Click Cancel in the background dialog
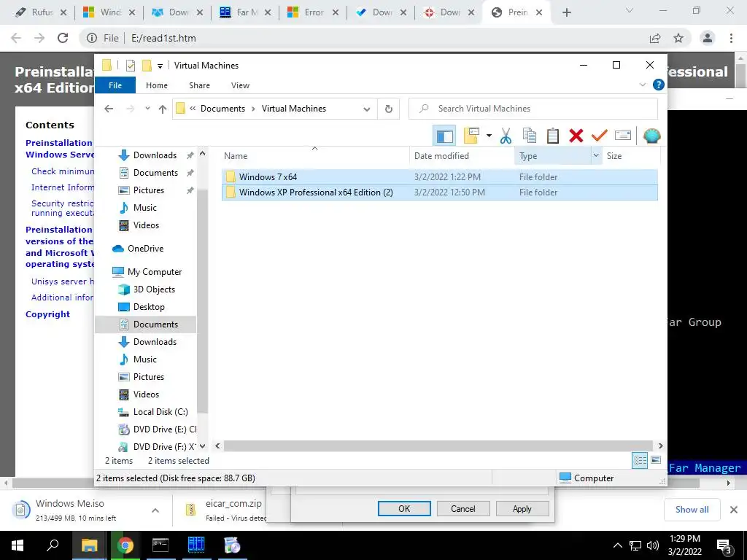Screen dimensions: 747x560 463,508
